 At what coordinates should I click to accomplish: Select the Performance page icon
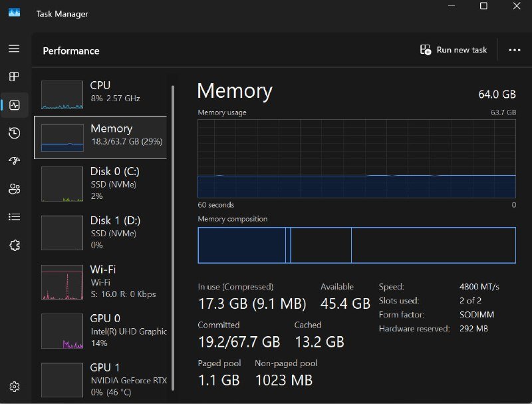pos(14,104)
